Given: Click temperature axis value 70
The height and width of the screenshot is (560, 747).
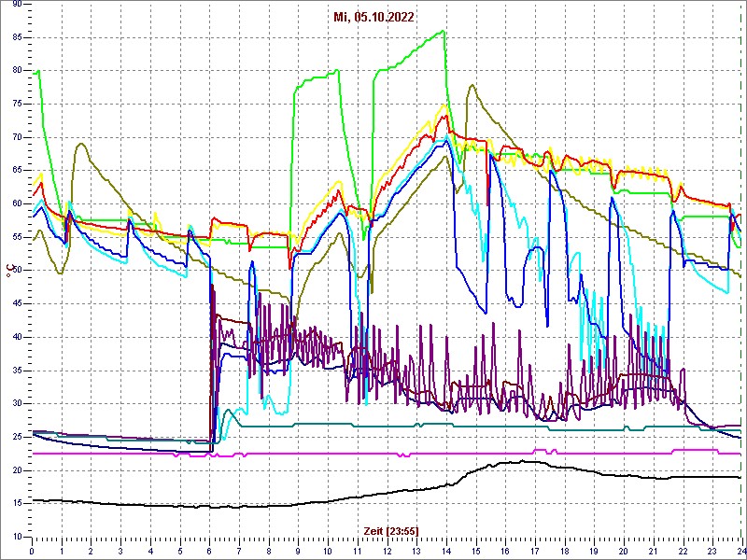Looking at the screenshot, I should [x=17, y=137].
